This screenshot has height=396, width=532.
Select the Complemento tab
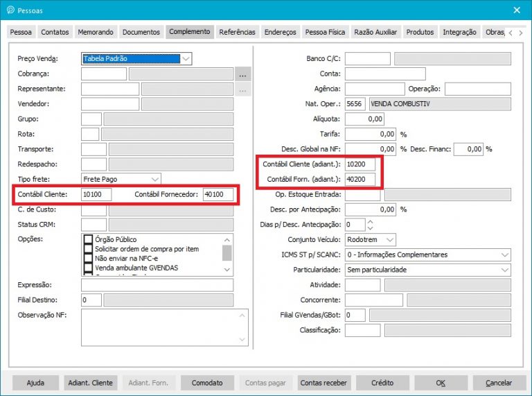tap(190, 32)
